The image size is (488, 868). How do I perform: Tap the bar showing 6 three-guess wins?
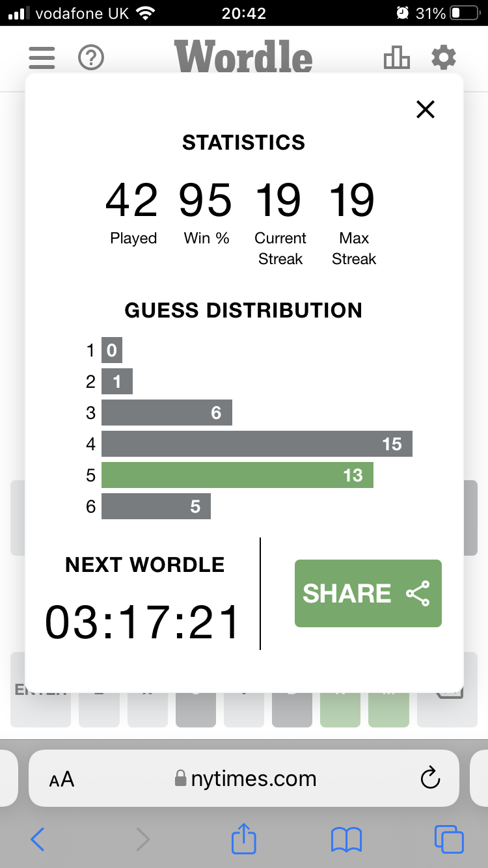pyautogui.click(x=167, y=413)
